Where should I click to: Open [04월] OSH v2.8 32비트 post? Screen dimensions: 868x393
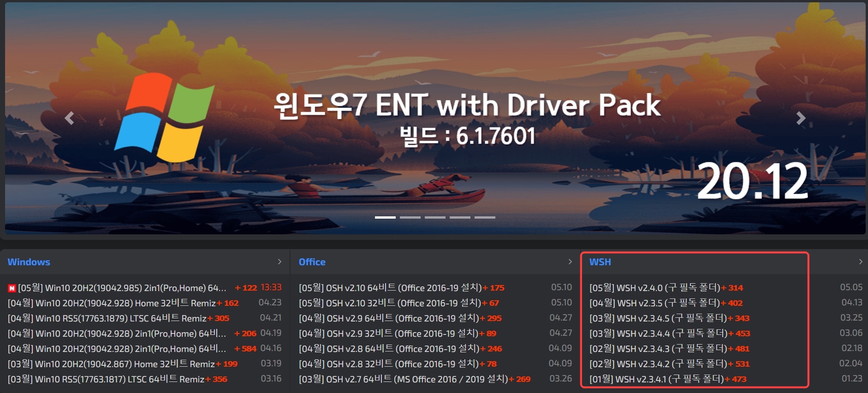[389, 364]
